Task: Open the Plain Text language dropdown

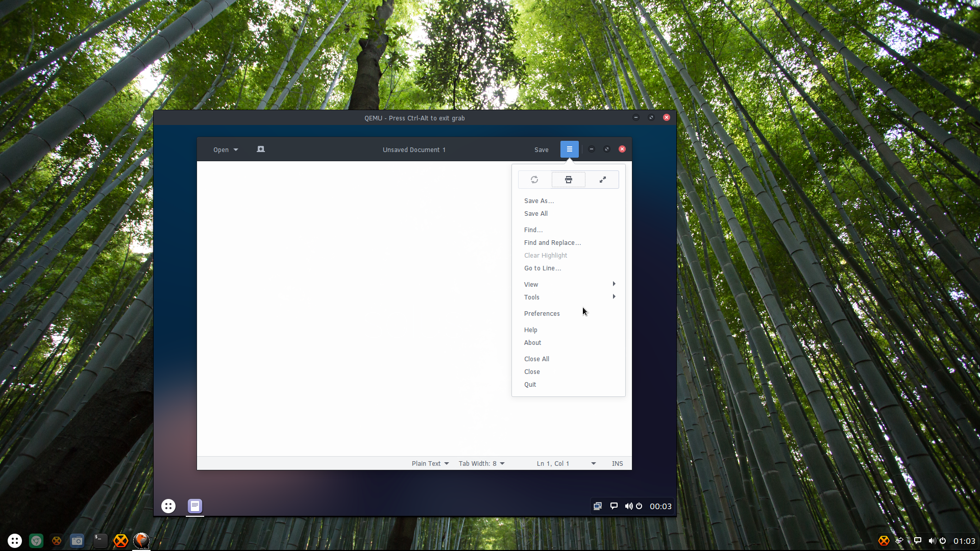Action: pyautogui.click(x=430, y=464)
